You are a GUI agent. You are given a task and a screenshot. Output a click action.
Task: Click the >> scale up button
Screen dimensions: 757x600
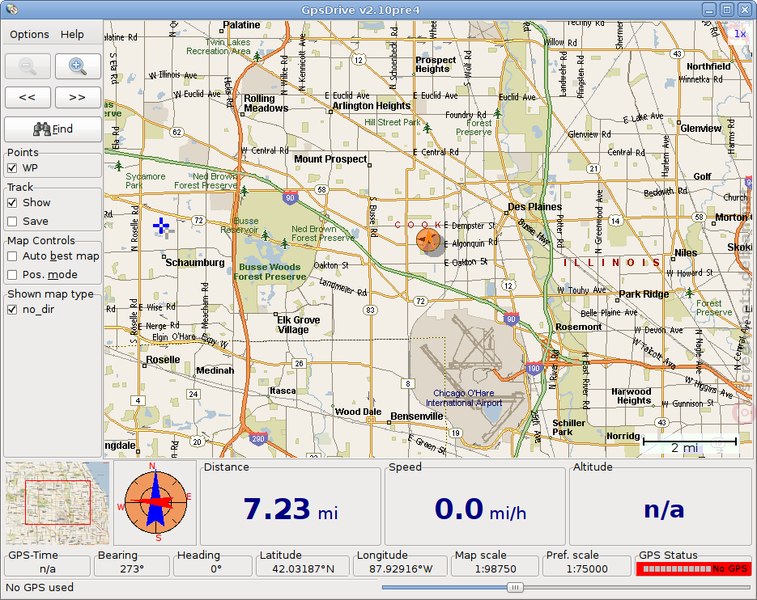coord(78,98)
